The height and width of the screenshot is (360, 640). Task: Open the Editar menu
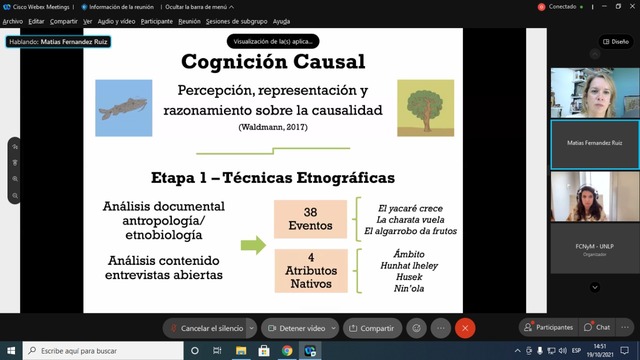36,21
